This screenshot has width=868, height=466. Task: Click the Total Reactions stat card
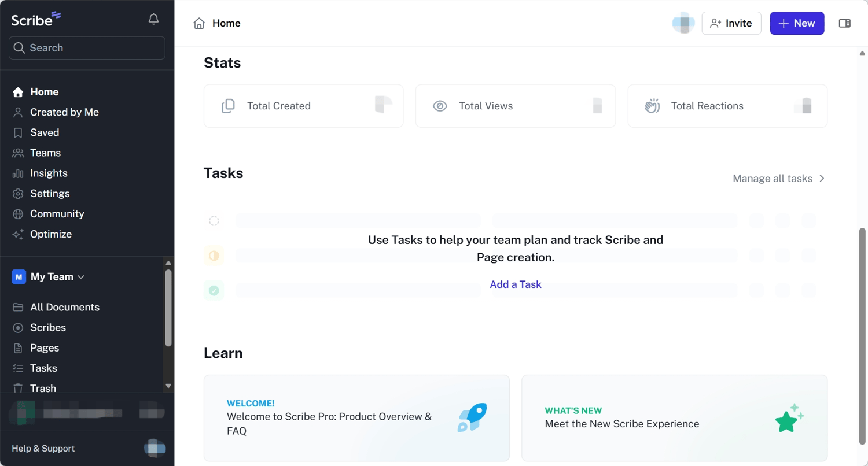(727, 106)
